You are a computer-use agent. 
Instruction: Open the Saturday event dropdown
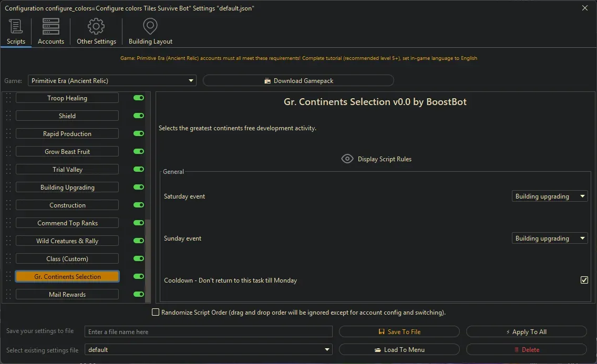tap(550, 196)
